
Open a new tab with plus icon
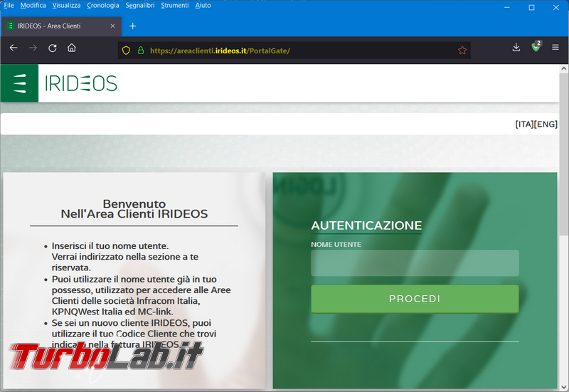(133, 26)
